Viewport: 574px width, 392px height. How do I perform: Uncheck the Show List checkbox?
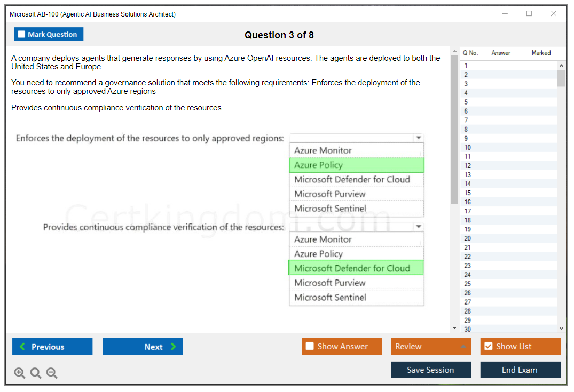(488, 347)
